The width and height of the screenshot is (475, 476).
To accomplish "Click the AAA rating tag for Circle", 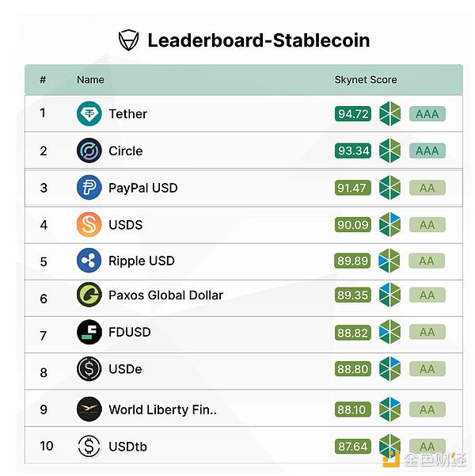I will click(427, 150).
